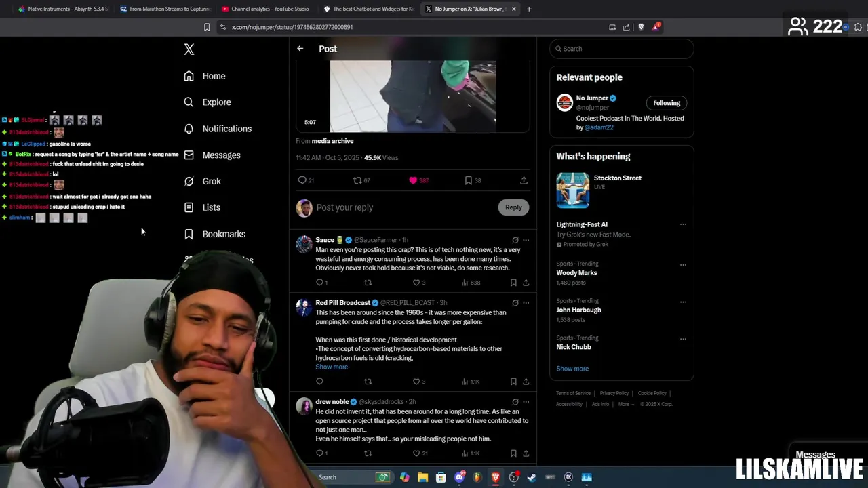Click the X logo in sidebar
This screenshot has width=868, height=488.
click(189, 49)
